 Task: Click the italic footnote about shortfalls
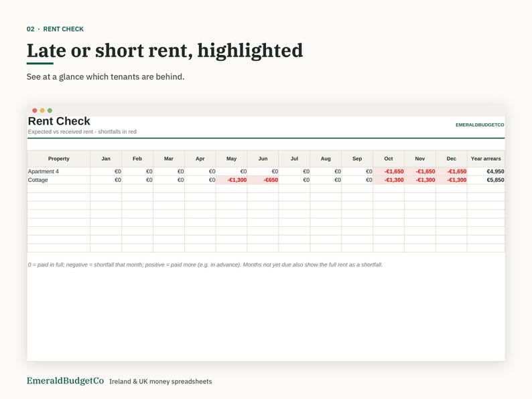point(205,264)
